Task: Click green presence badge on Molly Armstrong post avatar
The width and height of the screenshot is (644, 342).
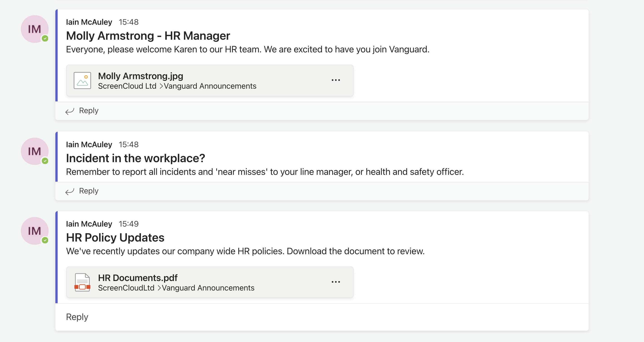Action: pos(45,39)
